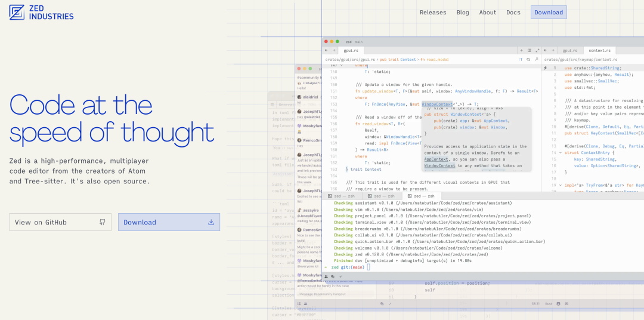Select the second zed — zsh terminal tab

tap(383, 196)
